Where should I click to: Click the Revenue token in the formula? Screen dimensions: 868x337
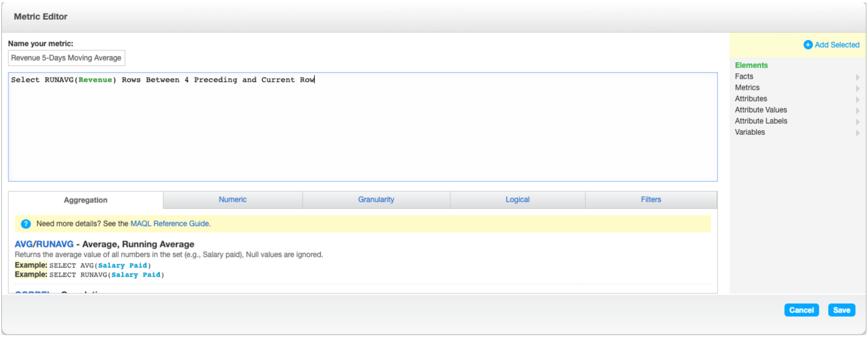coord(95,80)
